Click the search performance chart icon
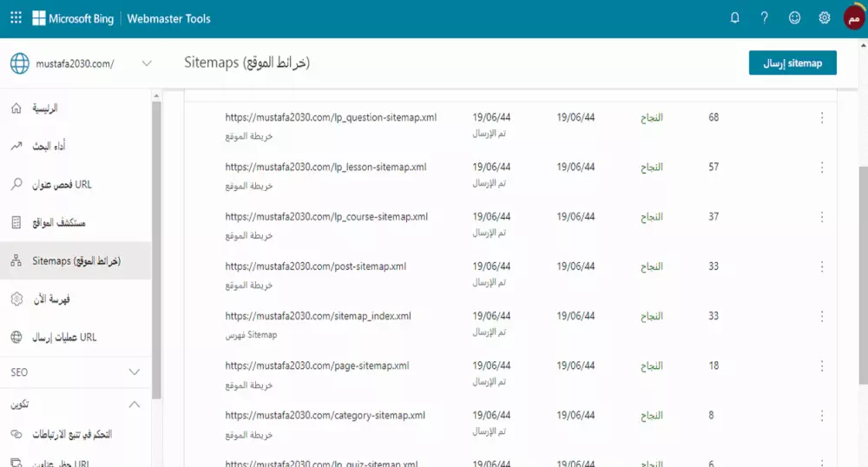868x467 pixels. coord(16,146)
